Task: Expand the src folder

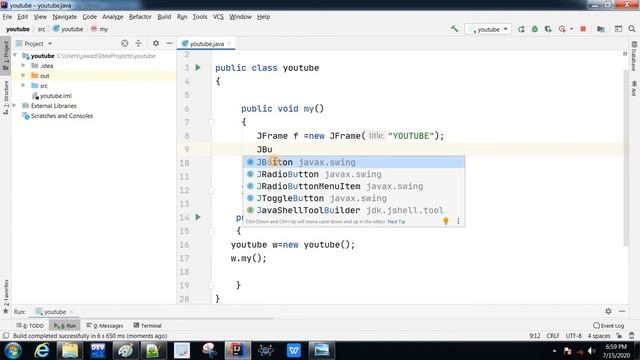Action: (24, 85)
